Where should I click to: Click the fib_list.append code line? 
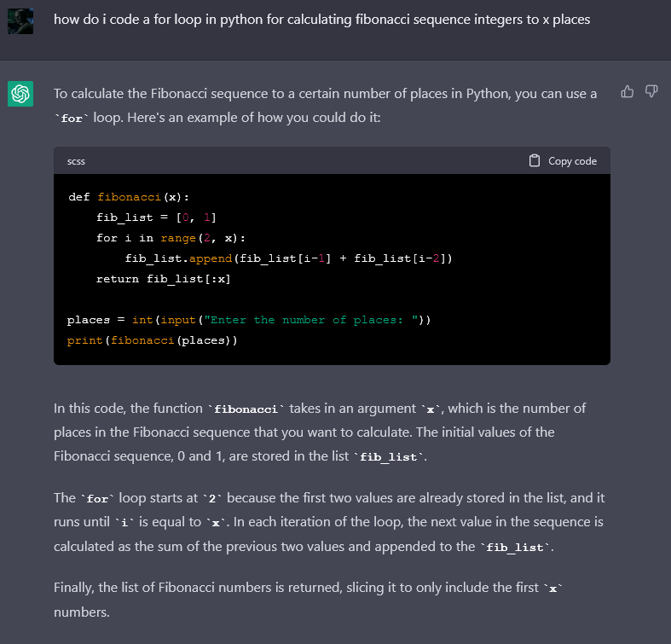(x=289, y=258)
